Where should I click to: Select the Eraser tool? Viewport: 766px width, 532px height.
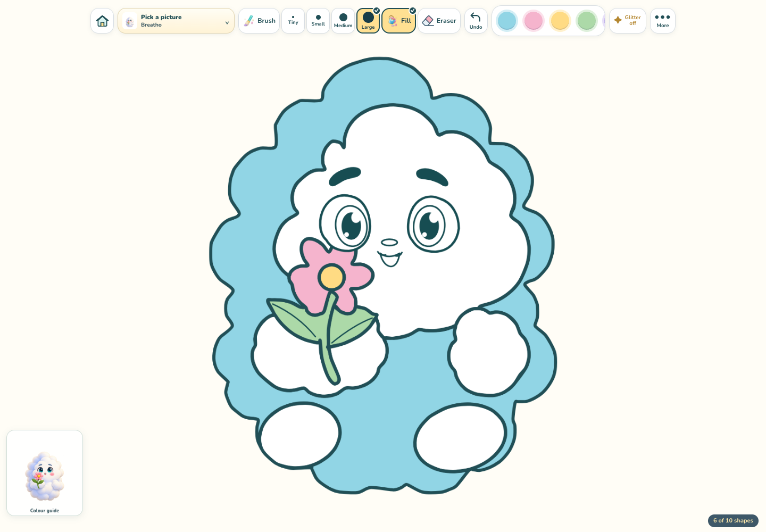coord(439,21)
